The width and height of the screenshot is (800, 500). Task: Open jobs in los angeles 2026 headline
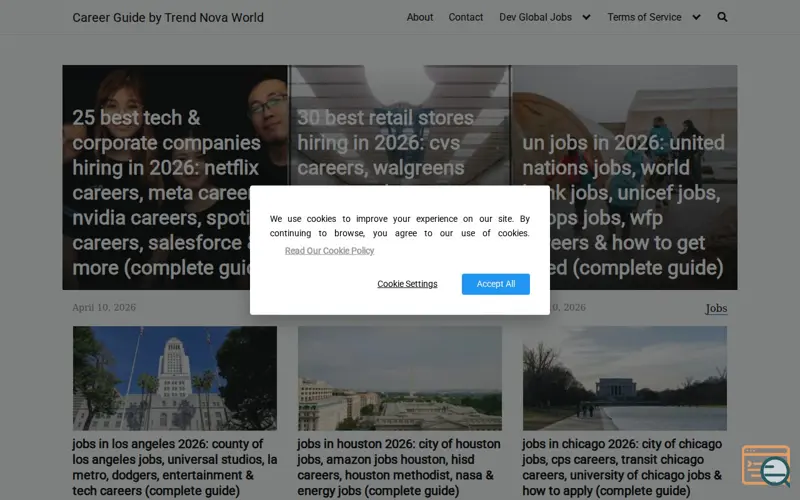click(174, 467)
